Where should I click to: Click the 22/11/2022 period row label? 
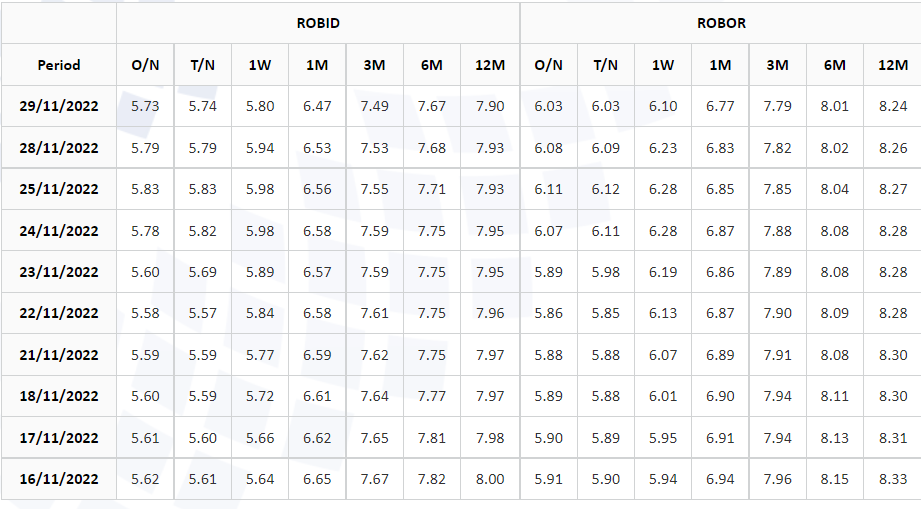(59, 313)
